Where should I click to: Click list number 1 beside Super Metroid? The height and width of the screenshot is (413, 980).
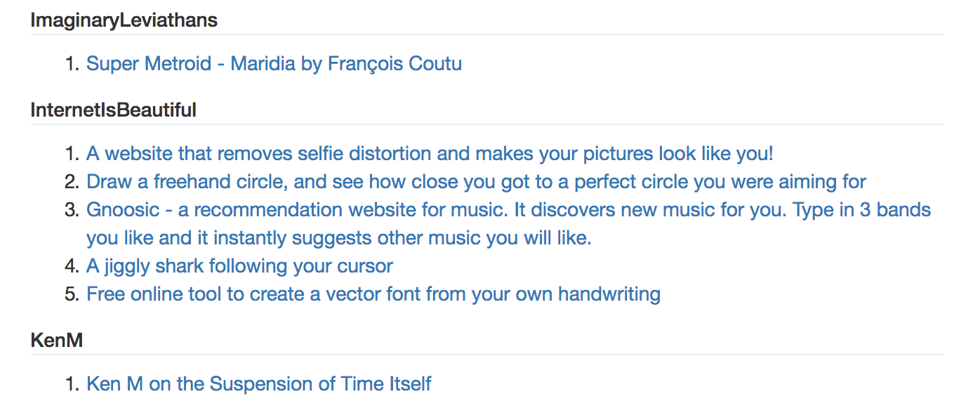coord(72,64)
